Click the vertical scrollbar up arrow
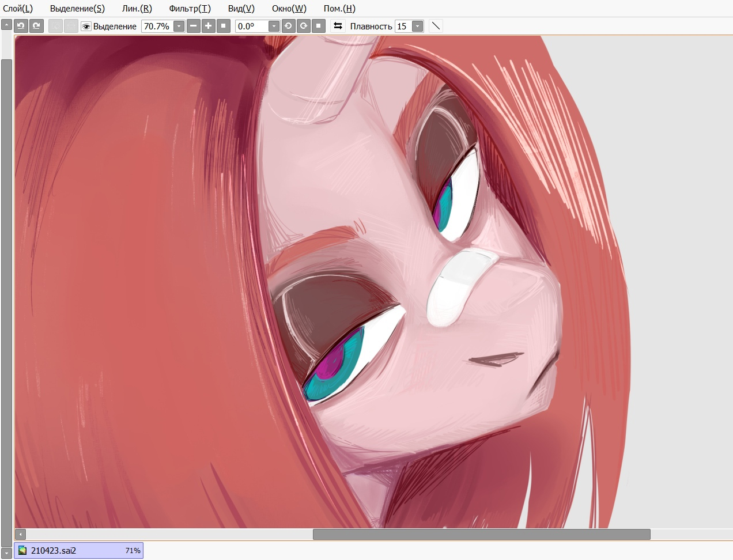This screenshot has height=560, width=733. [6, 25]
